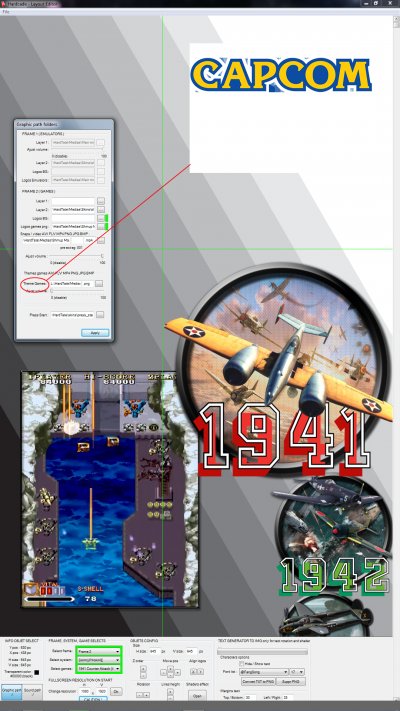Browse for Logos games png folder

click(x=101, y=226)
